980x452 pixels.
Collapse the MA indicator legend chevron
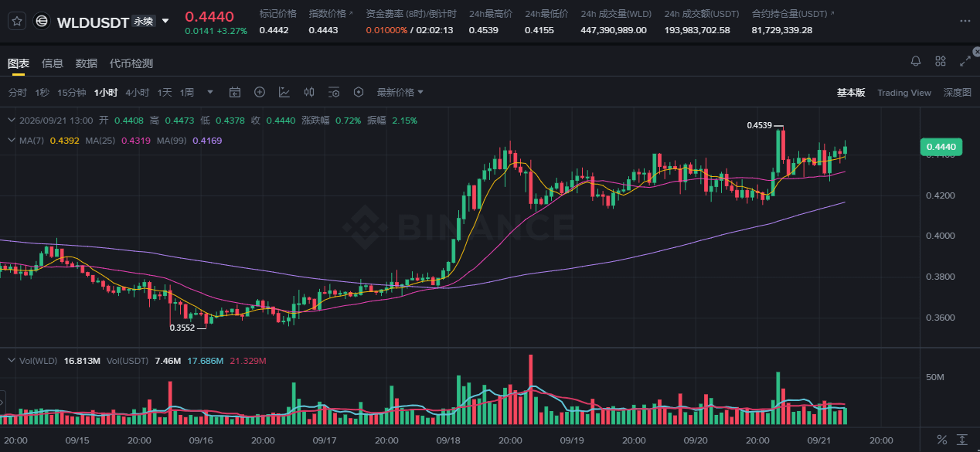(x=12, y=141)
